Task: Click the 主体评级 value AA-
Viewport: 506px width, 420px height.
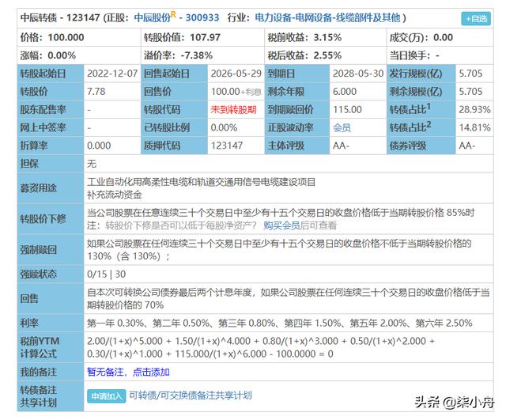Action: [x=341, y=146]
